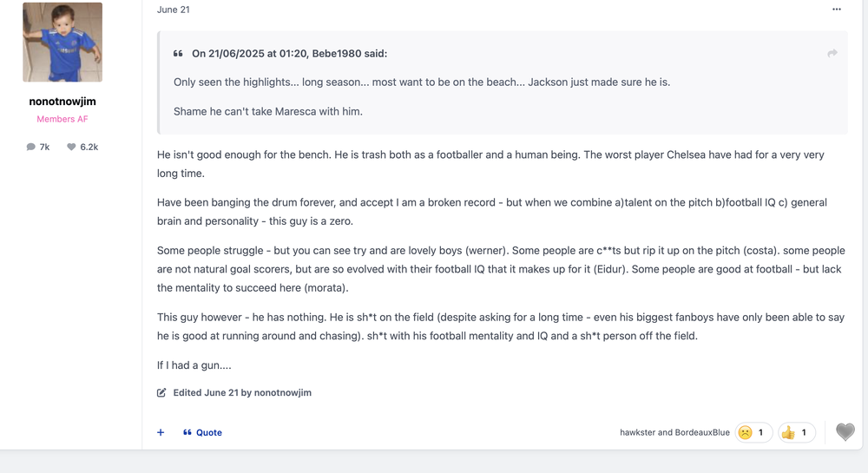Click the thumbs up reaction count 1
The width and height of the screenshot is (868, 473).
[804, 432]
